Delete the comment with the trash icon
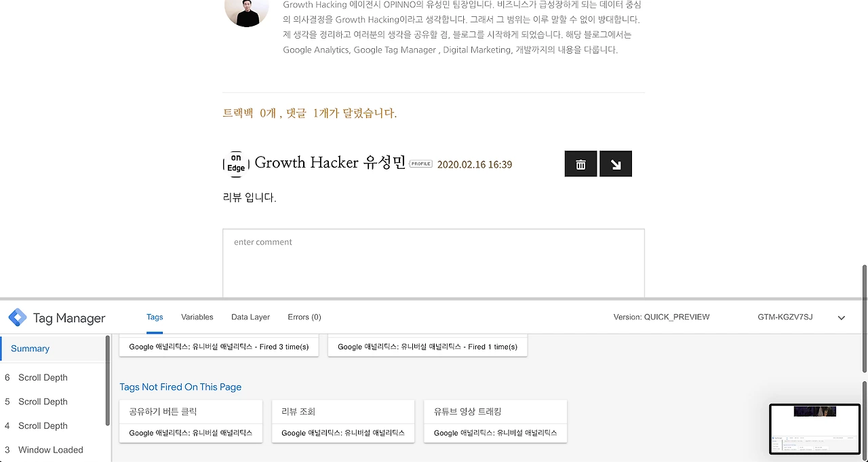 pos(580,163)
